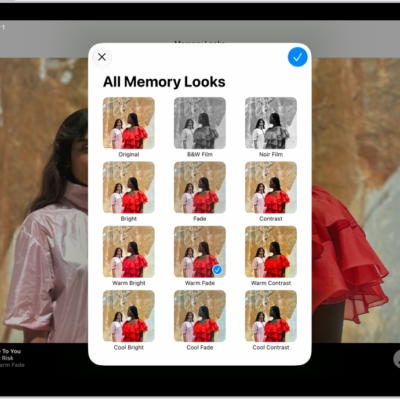
Task: Click the All Memory Looks heading
Action: [164, 82]
